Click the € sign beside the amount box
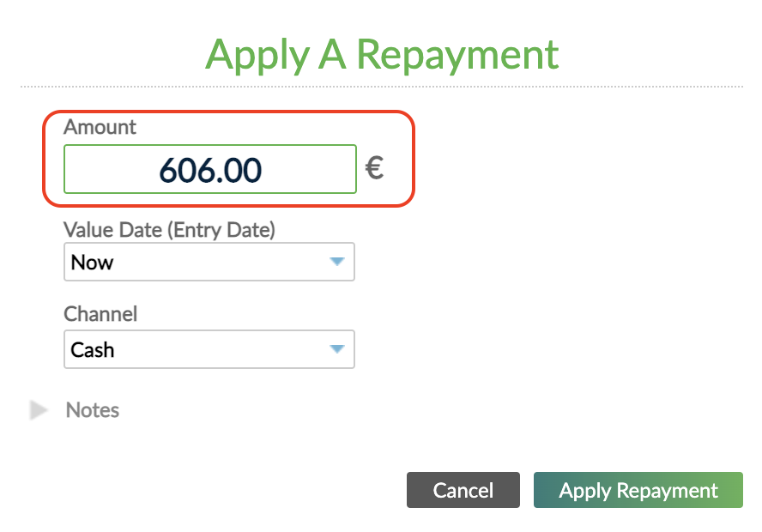Screen dimensions: 762x532 pyautogui.click(x=374, y=168)
